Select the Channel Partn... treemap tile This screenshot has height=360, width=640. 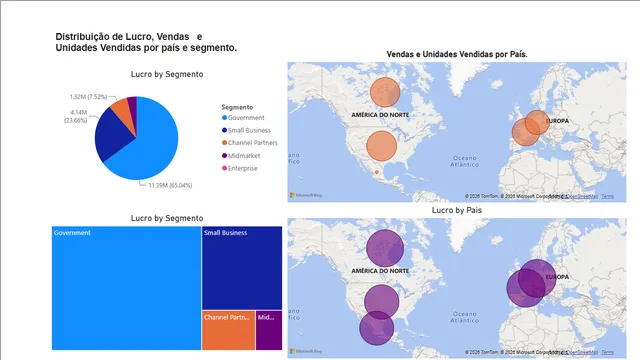(229, 330)
